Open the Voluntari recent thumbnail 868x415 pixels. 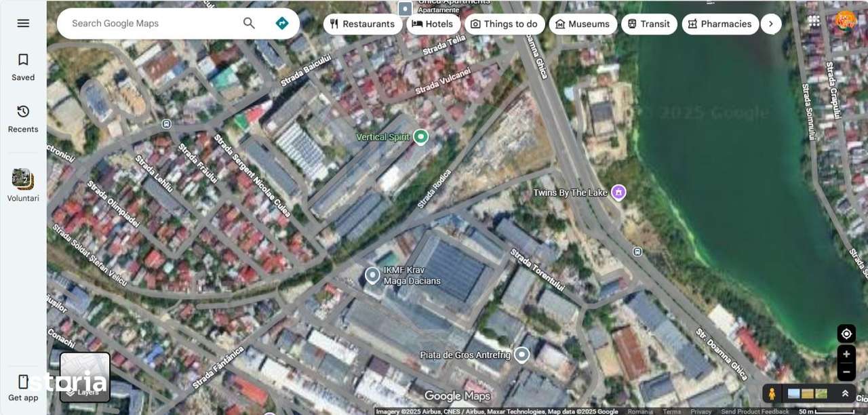(23, 186)
